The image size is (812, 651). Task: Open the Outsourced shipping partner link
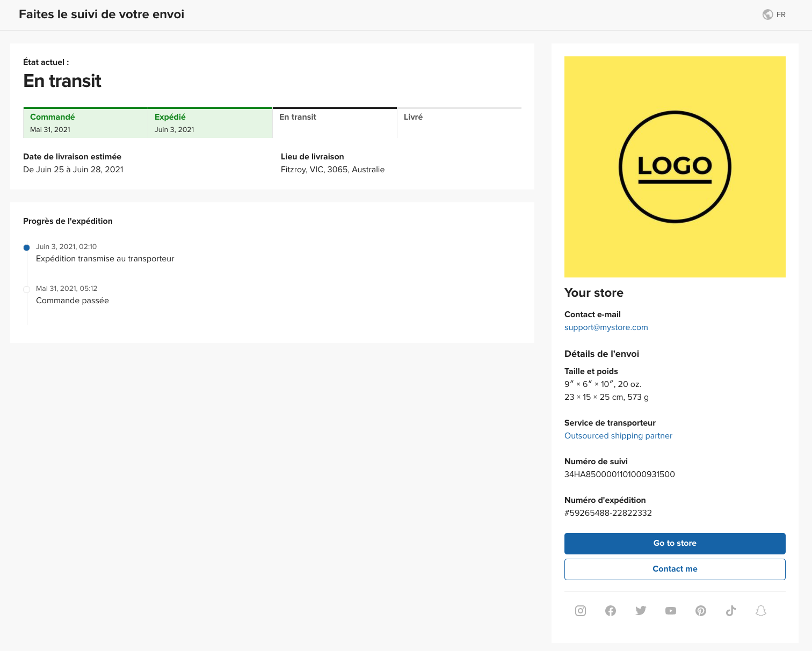pos(618,436)
